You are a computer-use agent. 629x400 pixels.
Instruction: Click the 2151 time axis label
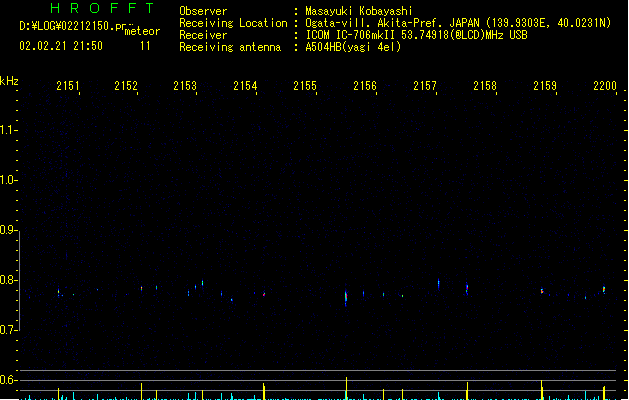click(68, 86)
